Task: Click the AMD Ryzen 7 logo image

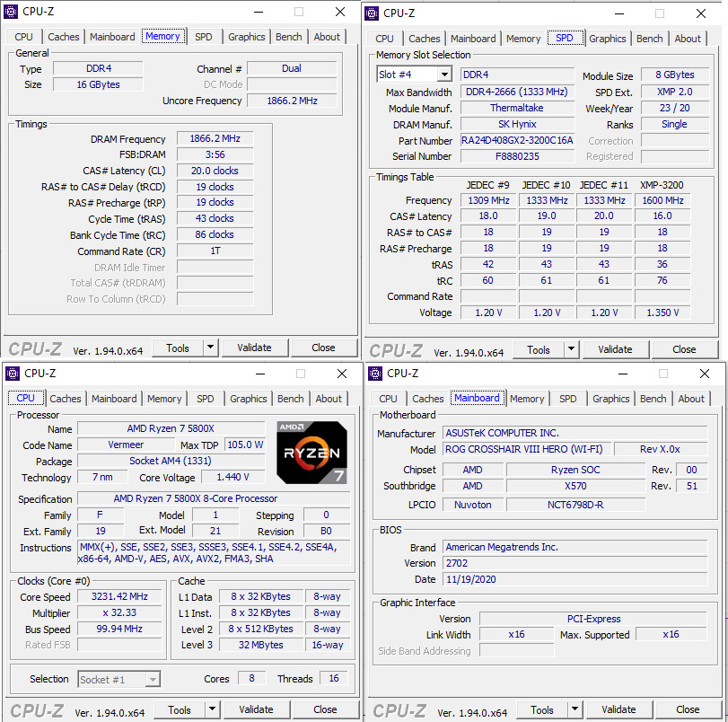Action: point(311,453)
